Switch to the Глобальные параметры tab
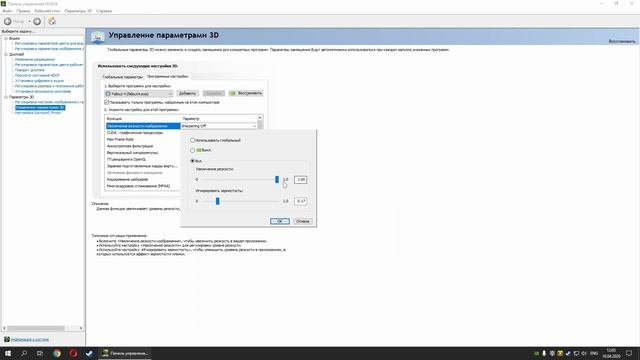 pyautogui.click(x=122, y=77)
